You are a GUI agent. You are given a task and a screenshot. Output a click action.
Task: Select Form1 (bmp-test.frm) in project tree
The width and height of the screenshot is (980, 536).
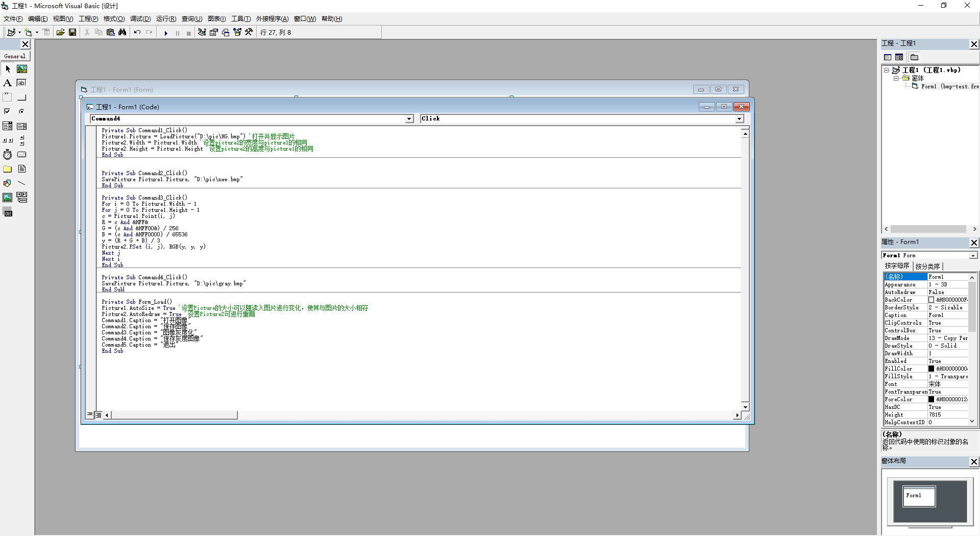click(x=949, y=86)
